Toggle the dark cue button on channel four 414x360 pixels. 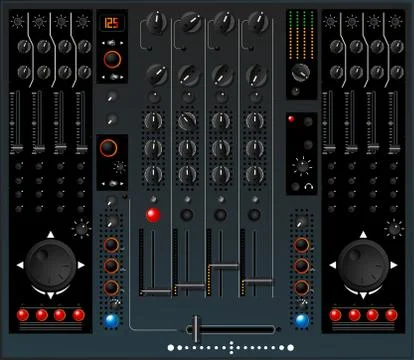click(254, 214)
